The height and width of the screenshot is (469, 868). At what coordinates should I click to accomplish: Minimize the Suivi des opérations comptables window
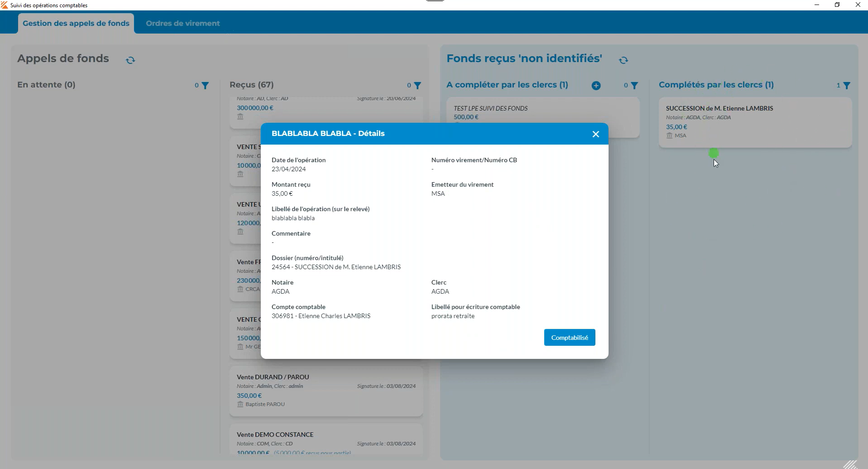point(817,5)
